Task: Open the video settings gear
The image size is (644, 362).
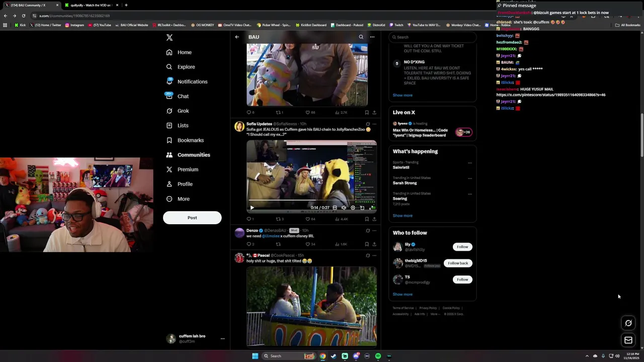Action: (353, 208)
